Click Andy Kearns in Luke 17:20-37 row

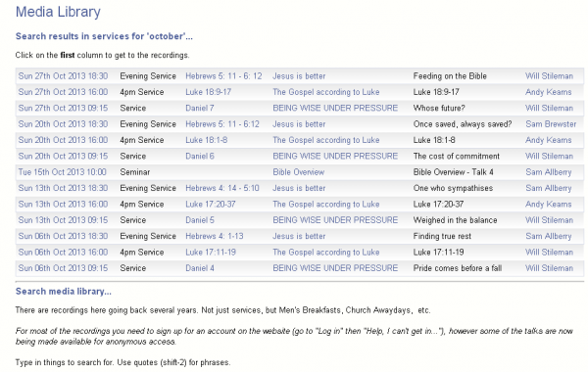tap(548, 205)
